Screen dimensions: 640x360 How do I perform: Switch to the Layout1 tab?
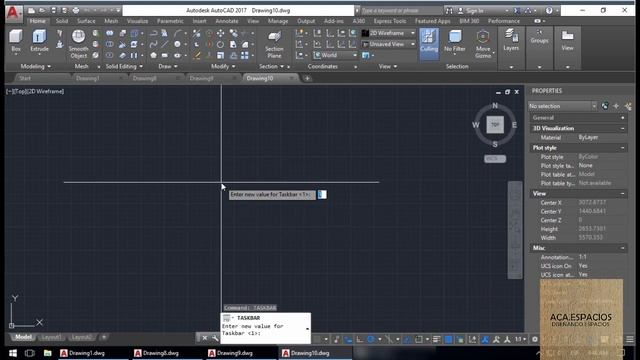pos(51,337)
